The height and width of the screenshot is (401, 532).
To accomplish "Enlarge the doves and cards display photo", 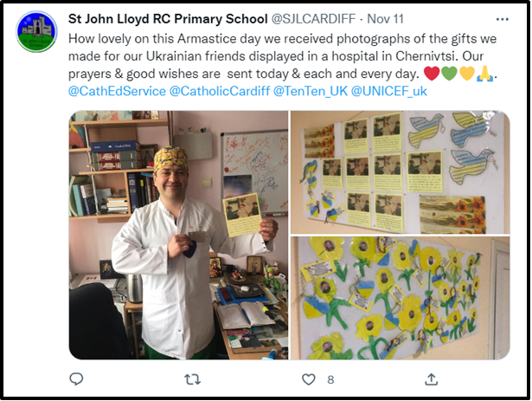I will click(400, 172).
